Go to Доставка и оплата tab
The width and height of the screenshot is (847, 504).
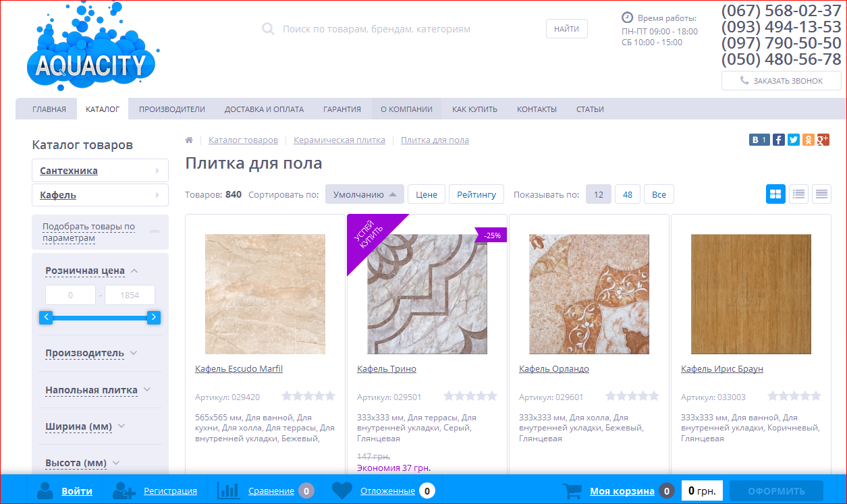coord(264,109)
